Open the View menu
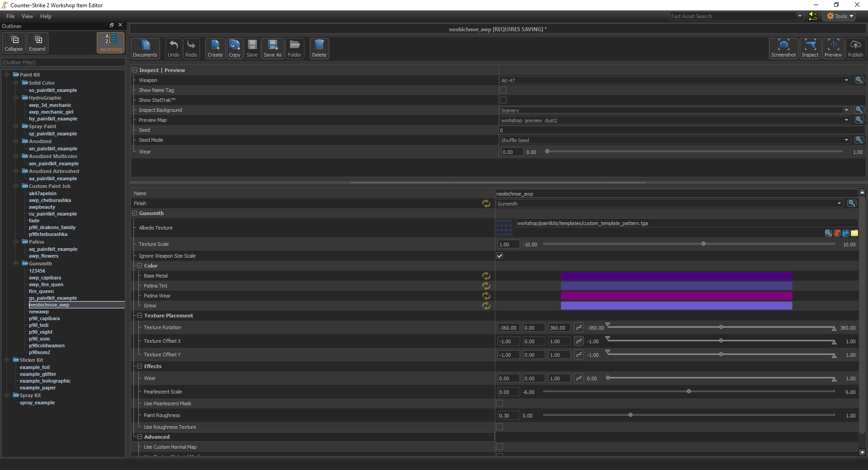The height and width of the screenshot is (470, 868). click(28, 16)
